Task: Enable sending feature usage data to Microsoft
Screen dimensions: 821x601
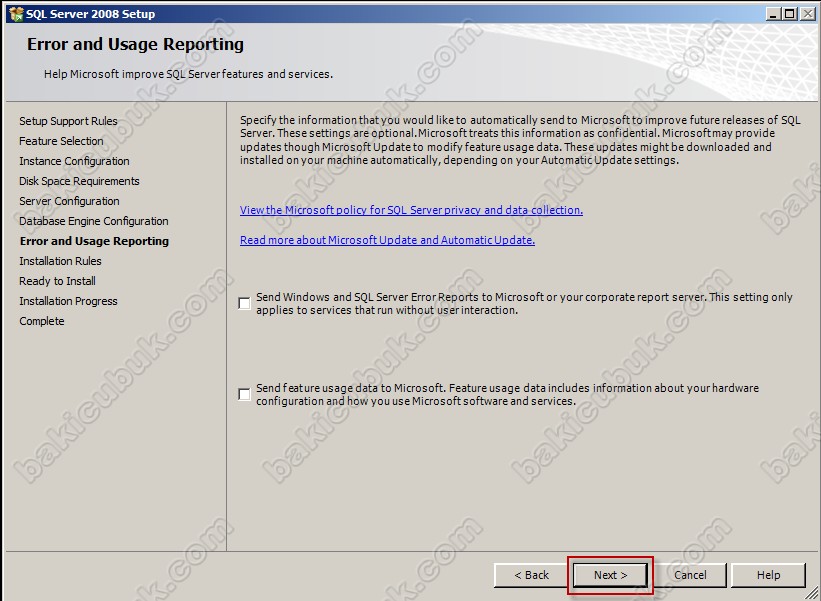Action: pos(244,394)
